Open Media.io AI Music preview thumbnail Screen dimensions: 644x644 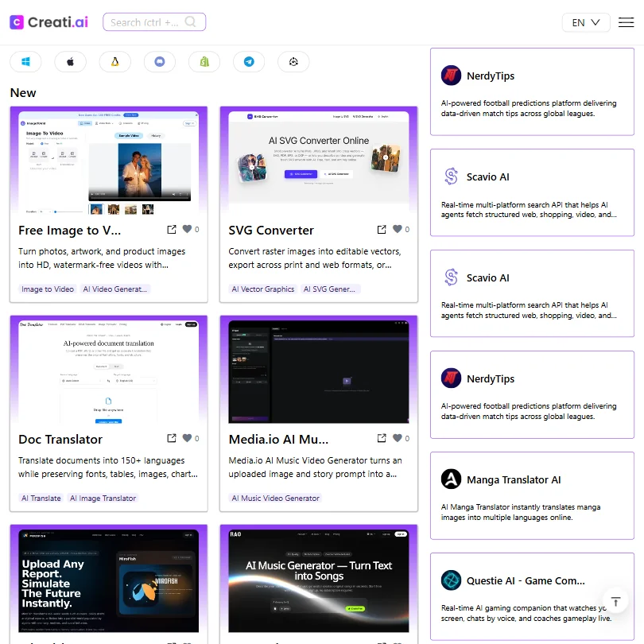pyautogui.click(x=319, y=372)
